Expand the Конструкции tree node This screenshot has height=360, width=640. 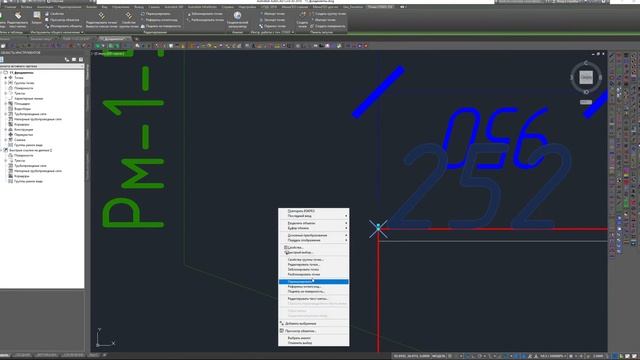click(6, 129)
